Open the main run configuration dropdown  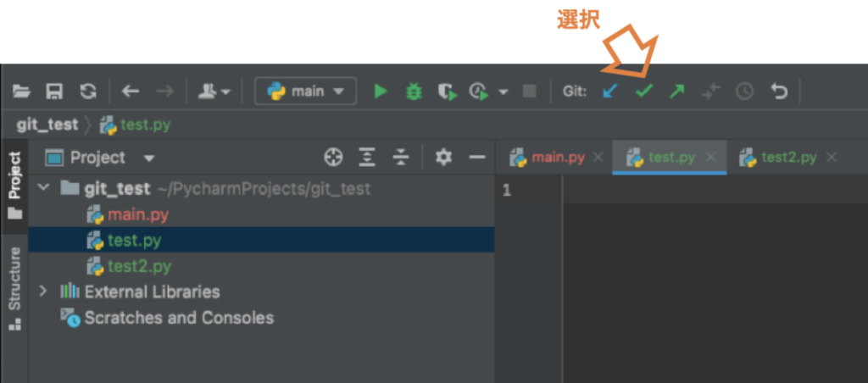point(305,92)
